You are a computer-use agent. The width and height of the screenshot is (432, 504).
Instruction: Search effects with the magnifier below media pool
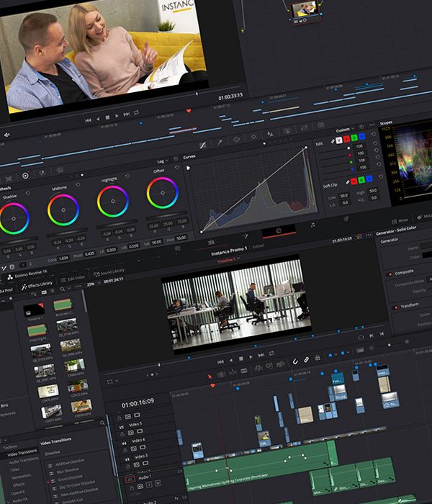(x=102, y=423)
